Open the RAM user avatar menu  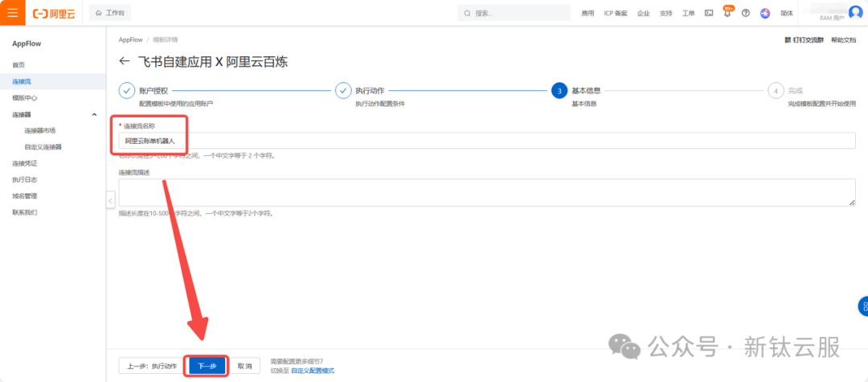click(855, 13)
